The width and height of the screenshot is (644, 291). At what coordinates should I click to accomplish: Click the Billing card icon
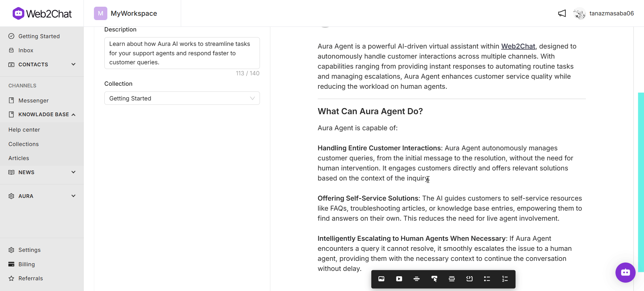[11, 264]
